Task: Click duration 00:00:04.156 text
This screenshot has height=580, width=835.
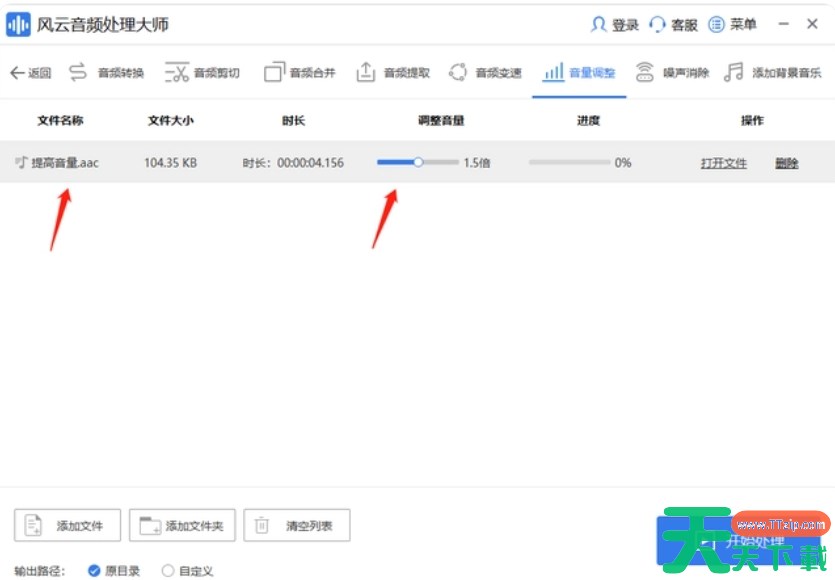Action: [x=310, y=162]
